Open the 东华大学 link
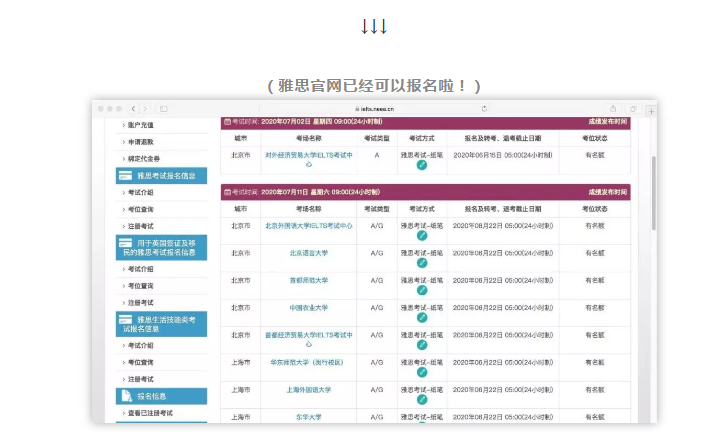Viewport: 704px width, 440px height. [x=309, y=417]
